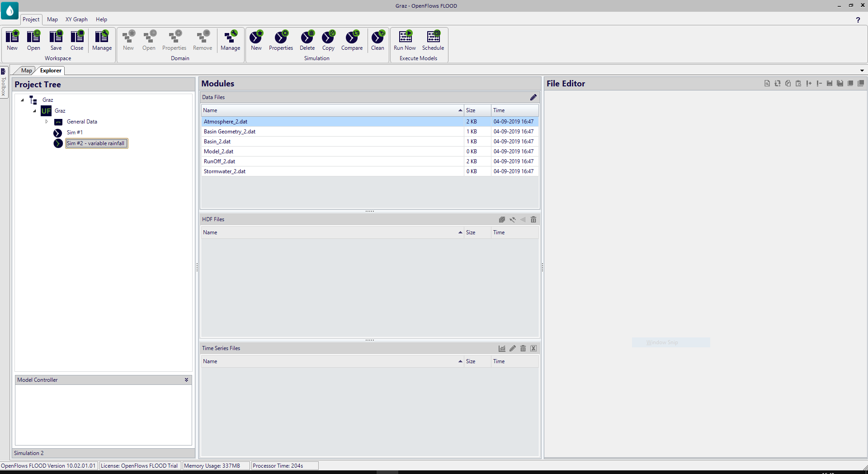Click the HDF files dotted-triangle icon
Screen dimensions: 868x474
[x=523, y=219]
